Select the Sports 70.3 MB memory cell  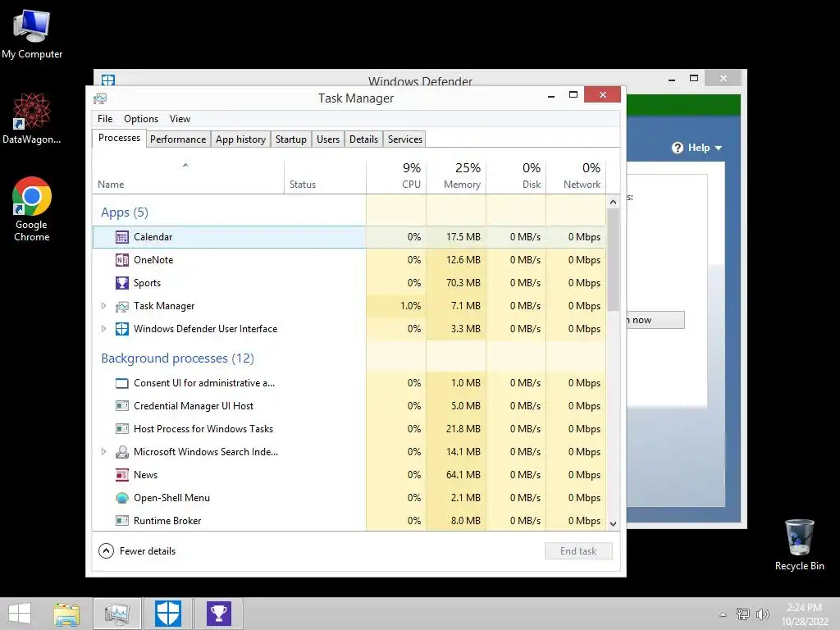tap(456, 283)
